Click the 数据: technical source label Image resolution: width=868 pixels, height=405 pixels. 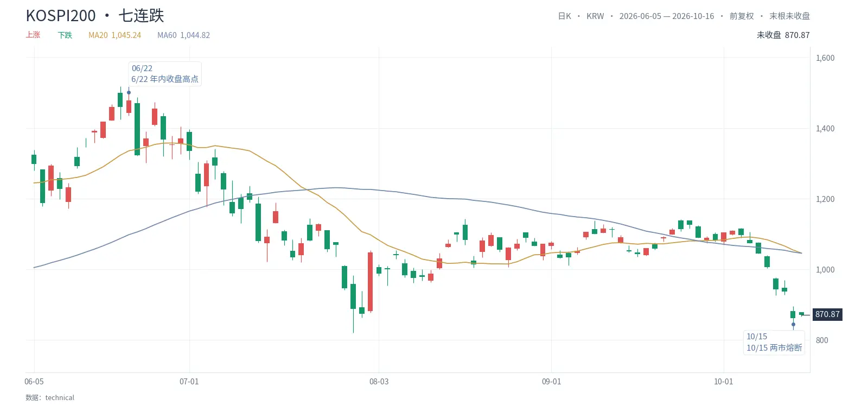[x=50, y=397]
